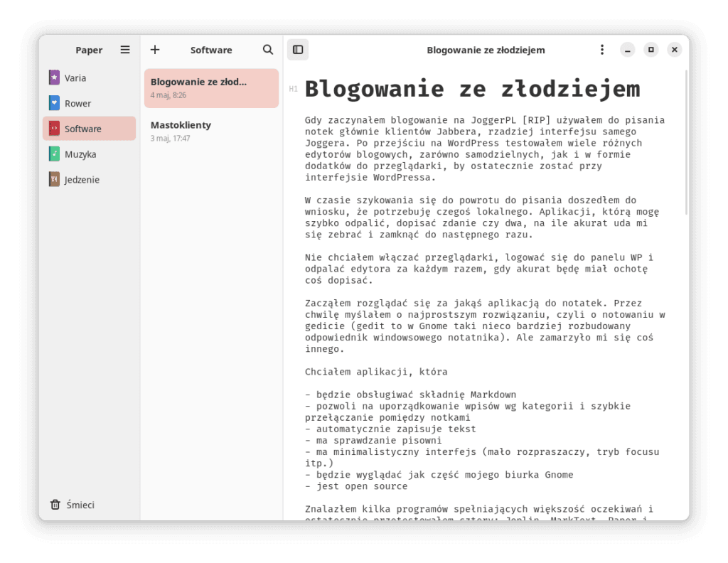Maximize the Paper window

pyautogui.click(x=651, y=50)
